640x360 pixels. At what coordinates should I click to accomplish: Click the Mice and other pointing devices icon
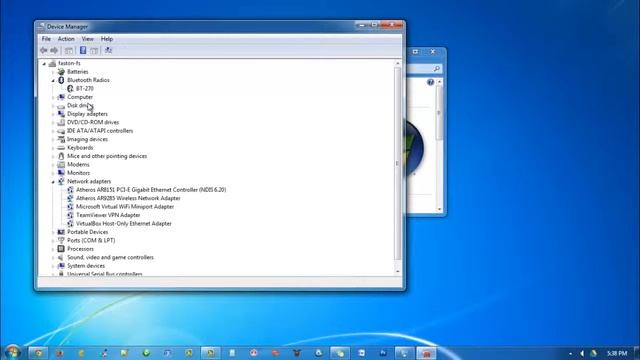(61, 156)
